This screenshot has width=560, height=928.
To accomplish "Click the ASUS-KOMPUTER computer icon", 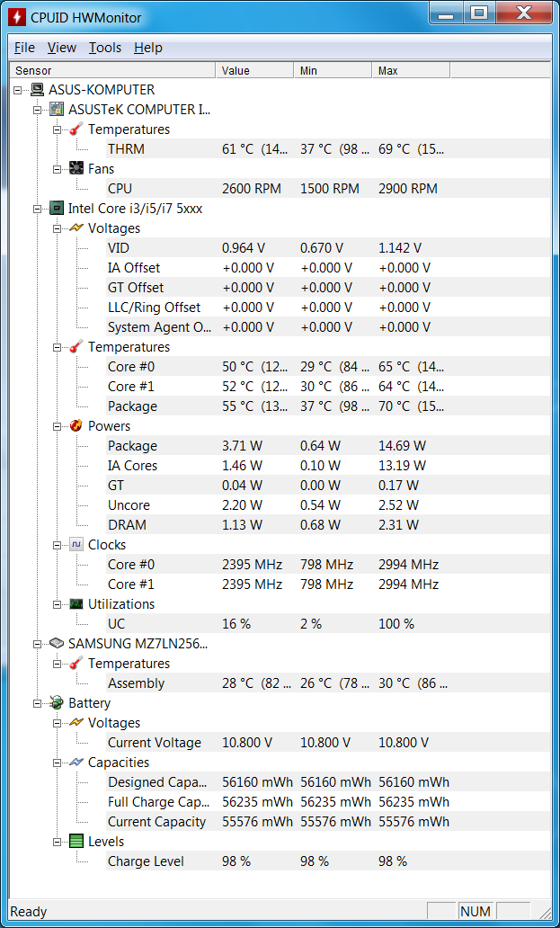I will (37, 90).
